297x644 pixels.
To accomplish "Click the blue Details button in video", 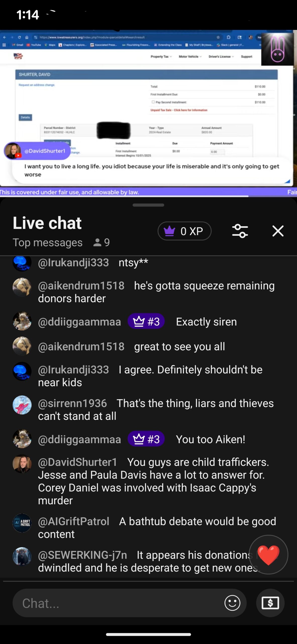I will point(25,117).
